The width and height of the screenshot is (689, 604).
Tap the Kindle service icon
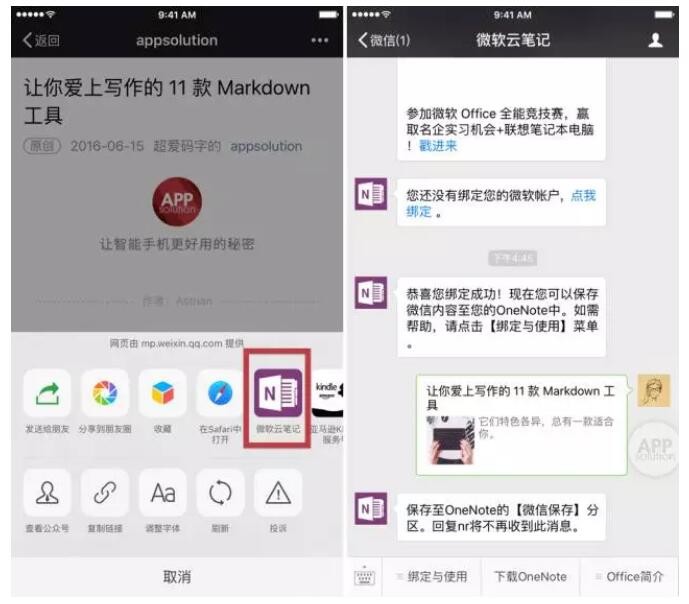328,393
